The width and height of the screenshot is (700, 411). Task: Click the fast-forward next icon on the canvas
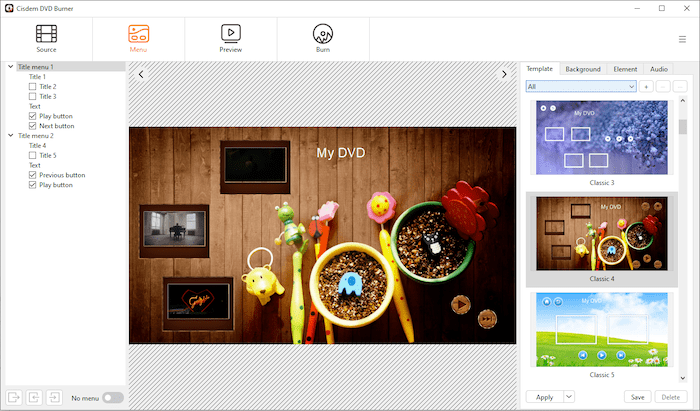pos(487,318)
